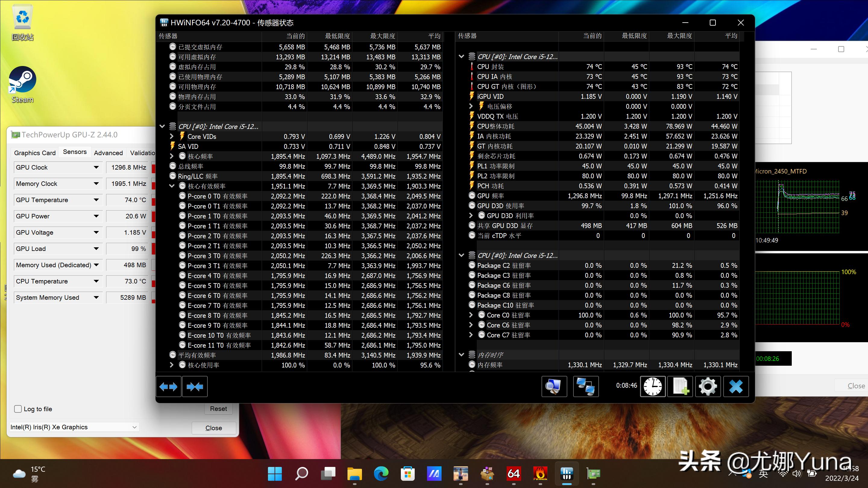
Task: Switch to Graphics Card tab
Action: [x=35, y=153]
